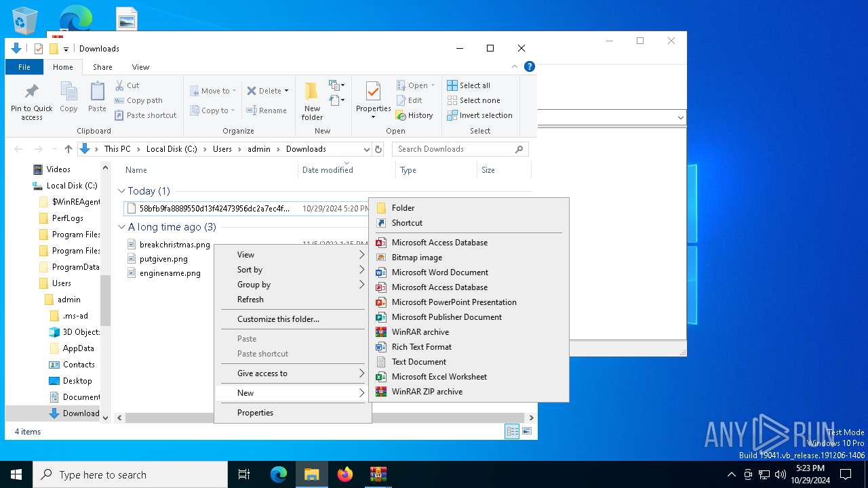Click the Up one level arrow
Screen dimensions: 868x488
click(68, 149)
